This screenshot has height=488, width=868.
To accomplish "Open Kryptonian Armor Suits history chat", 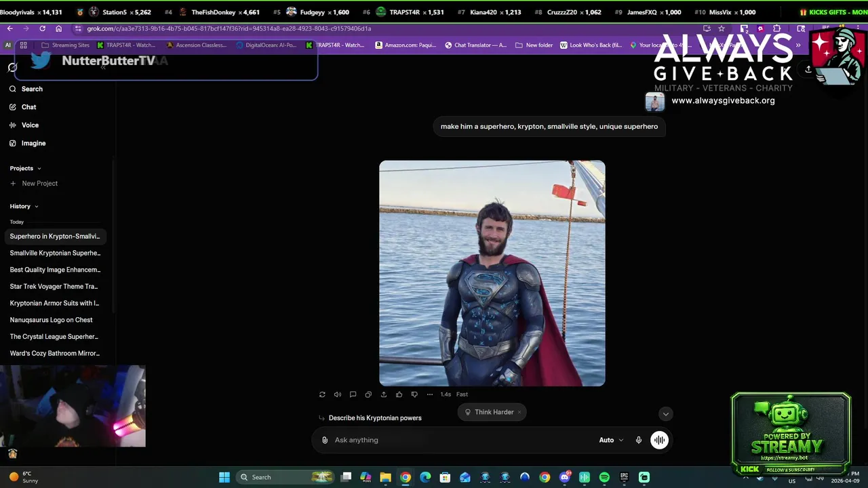I will tap(55, 303).
